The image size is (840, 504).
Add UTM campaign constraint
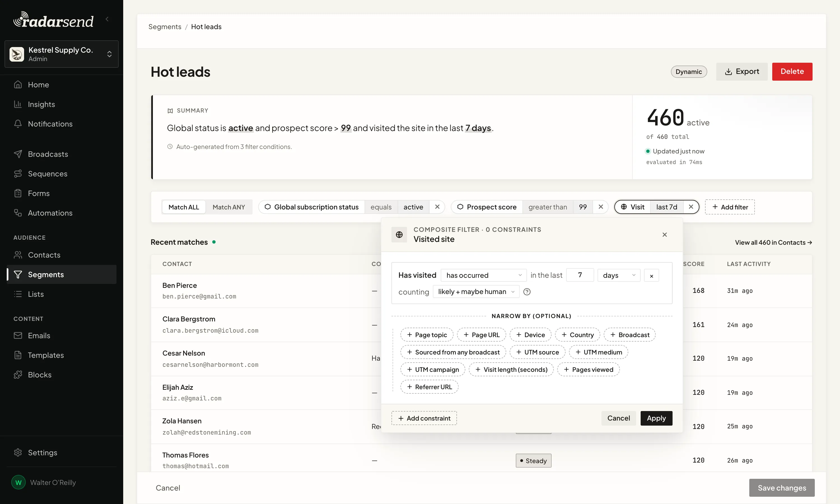tap(433, 370)
